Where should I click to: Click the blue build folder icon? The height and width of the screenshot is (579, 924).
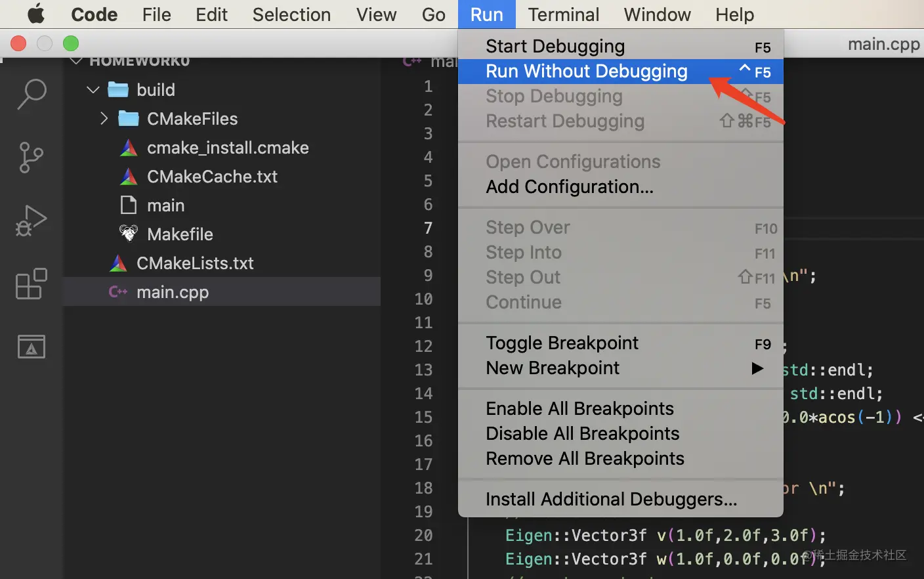pos(118,89)
